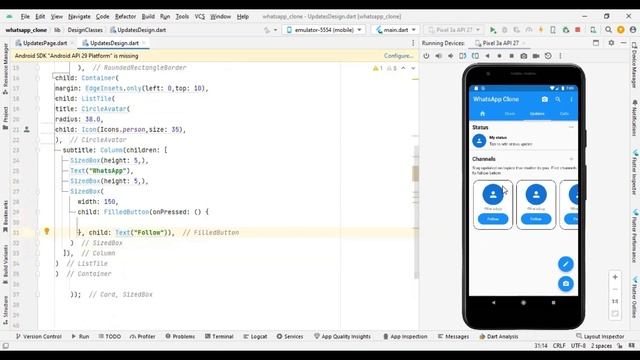The height and width of the screenshot is (360, 640).
Task: Click the yellow intention lightbulb on line 31
Action: click(x=47, y=231)
